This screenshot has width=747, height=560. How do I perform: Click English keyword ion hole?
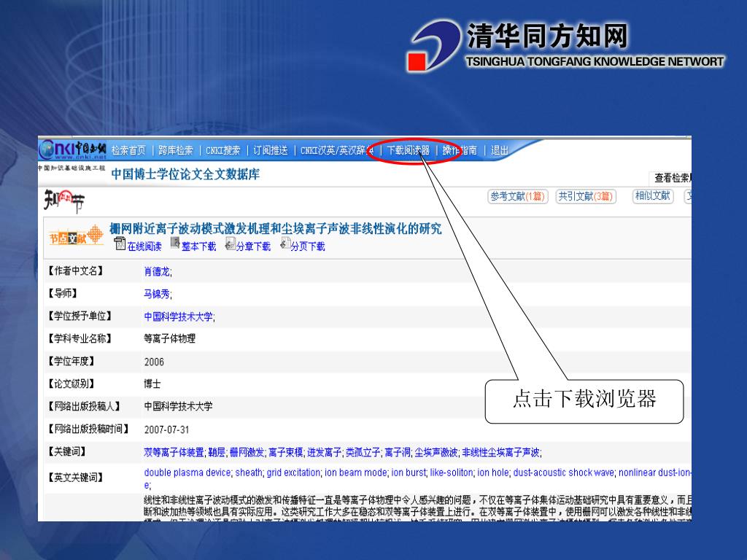pyautogui.click(x=493, y=472)
